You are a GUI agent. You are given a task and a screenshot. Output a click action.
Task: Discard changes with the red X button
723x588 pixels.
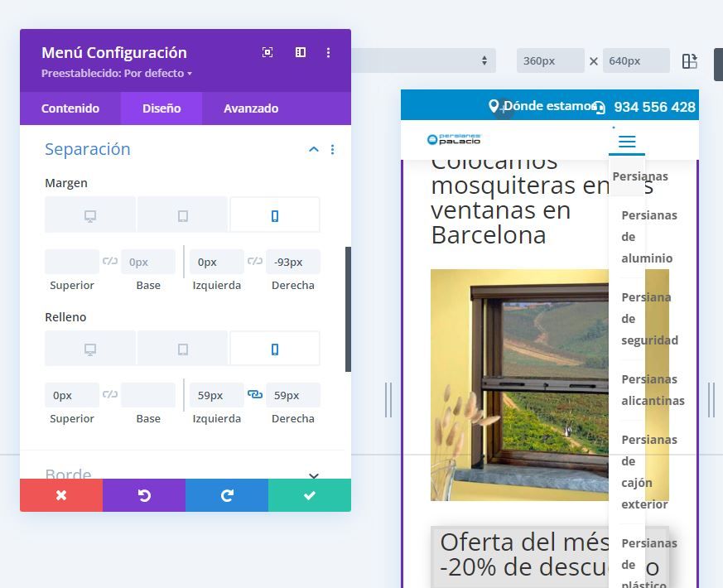pyautogui.click(x=61, y=495)
